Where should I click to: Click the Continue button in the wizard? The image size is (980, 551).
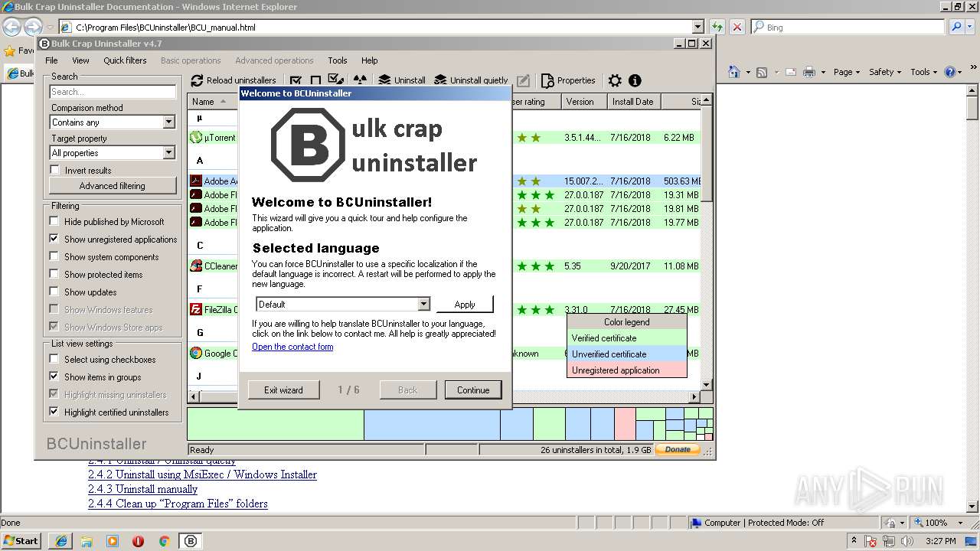pyautogui.click(x=473, y=390)
